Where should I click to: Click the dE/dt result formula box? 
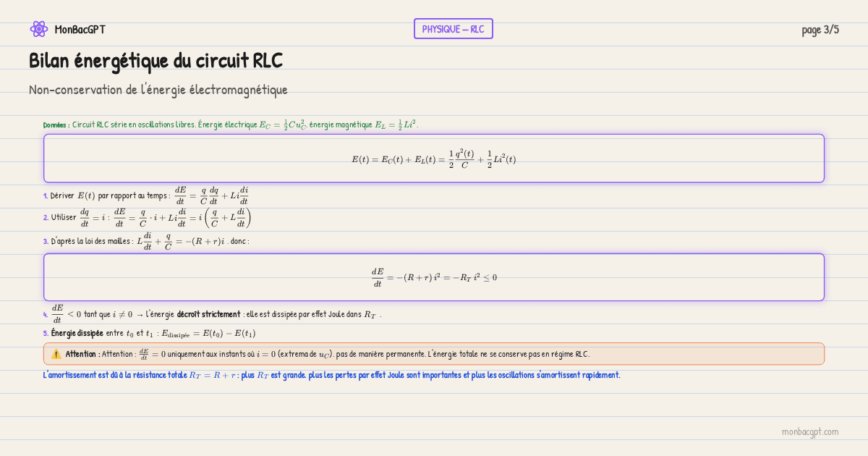434,277
